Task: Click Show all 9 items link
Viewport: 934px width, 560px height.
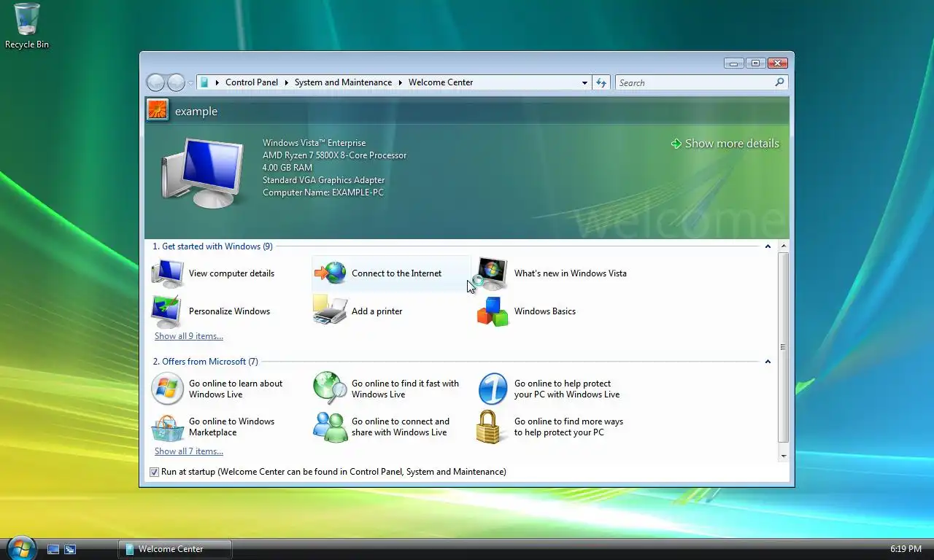Action: click(189, 336)
